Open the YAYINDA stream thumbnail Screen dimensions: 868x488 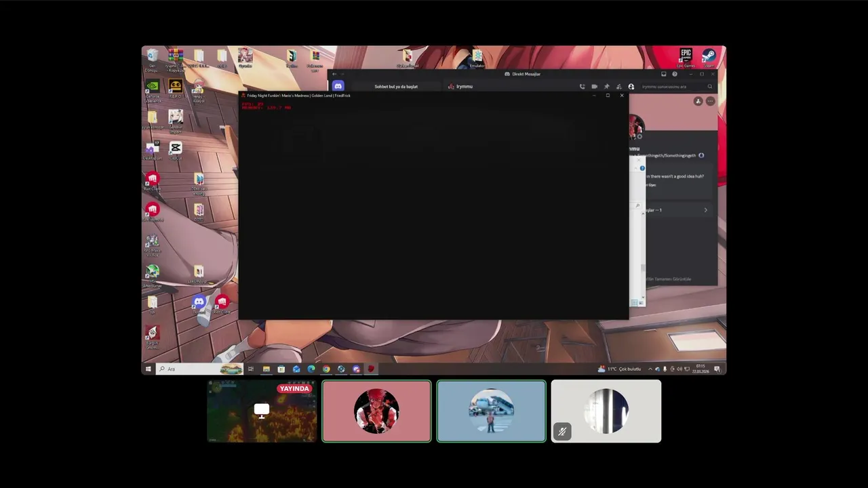262,411
